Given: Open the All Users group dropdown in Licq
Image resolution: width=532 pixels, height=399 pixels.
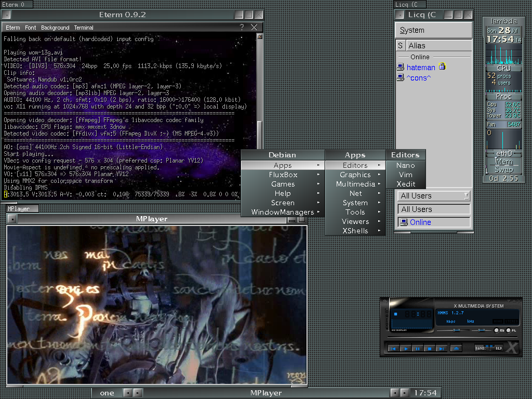Looking at the screenshot, I should tap(434, 196).
